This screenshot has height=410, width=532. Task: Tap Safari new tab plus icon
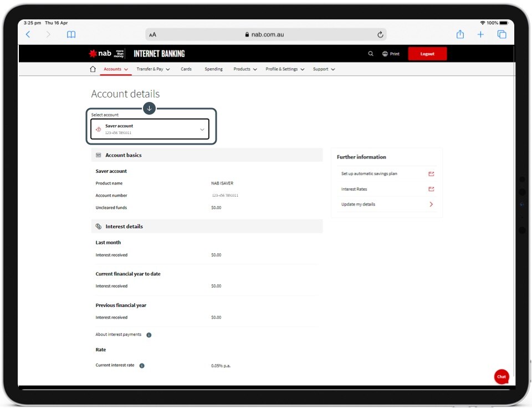pos(480,34)
